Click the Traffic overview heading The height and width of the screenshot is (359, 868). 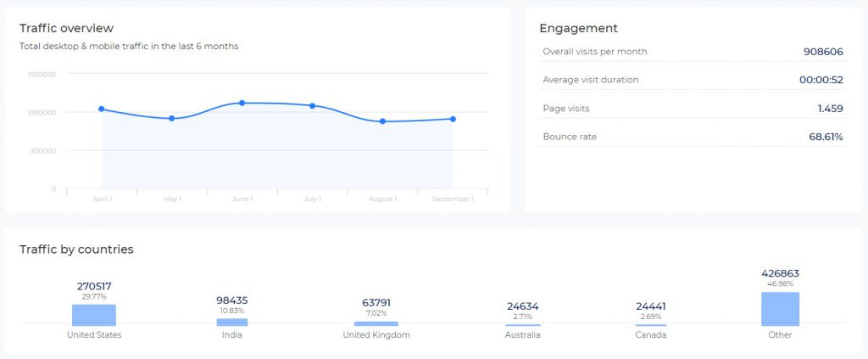[x=66, y=28]
